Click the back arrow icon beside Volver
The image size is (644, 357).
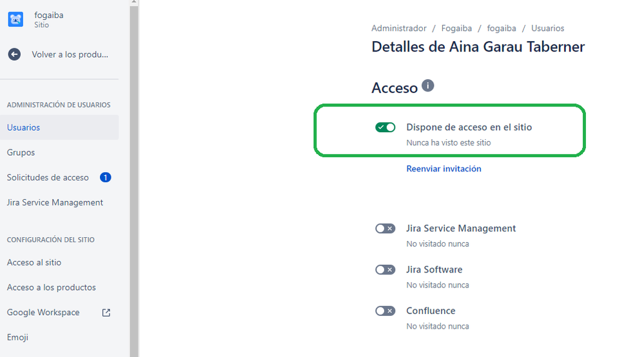point(14,54)
